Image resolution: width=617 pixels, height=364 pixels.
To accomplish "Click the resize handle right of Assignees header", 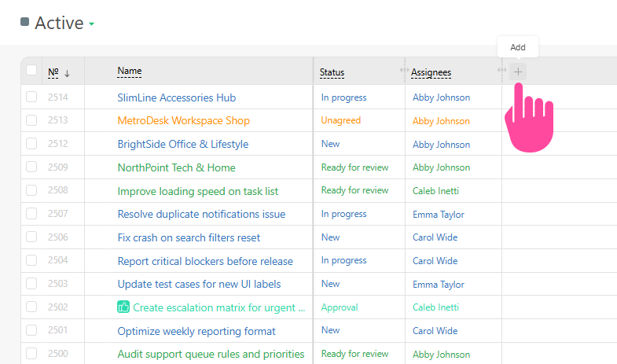I will (x=501, y=71).
